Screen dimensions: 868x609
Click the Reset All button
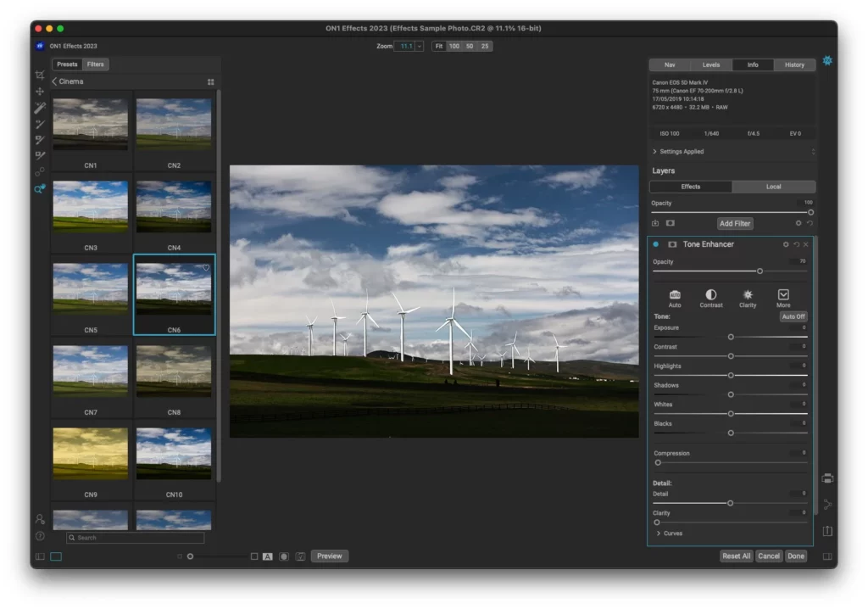736,556
